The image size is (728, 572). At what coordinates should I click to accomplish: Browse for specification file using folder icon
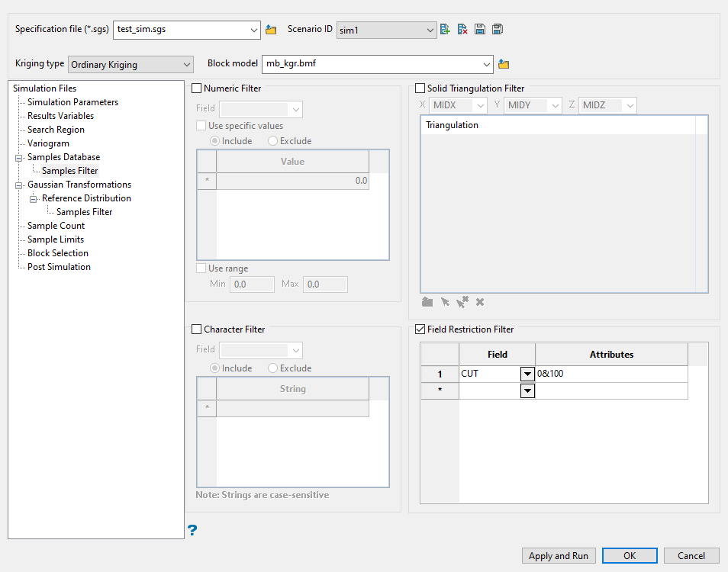click(x=271, y=31)
